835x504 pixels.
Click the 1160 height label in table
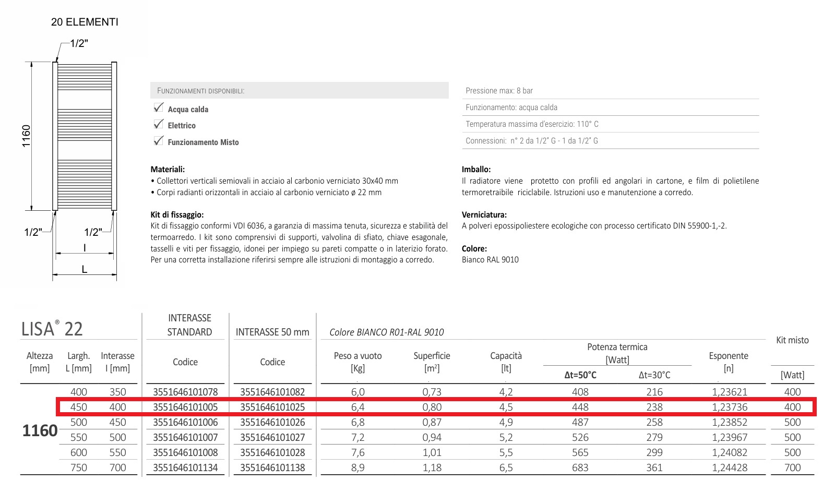(40, 430)
